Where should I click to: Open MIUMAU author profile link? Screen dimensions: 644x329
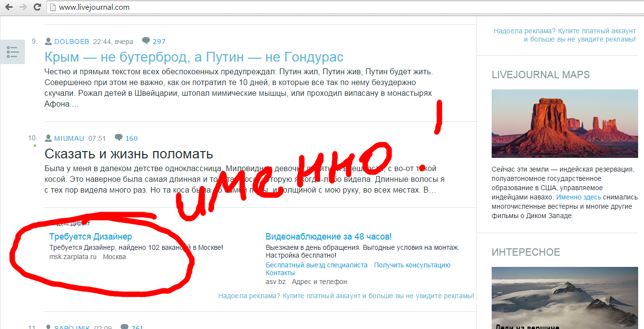click(69, 138)
